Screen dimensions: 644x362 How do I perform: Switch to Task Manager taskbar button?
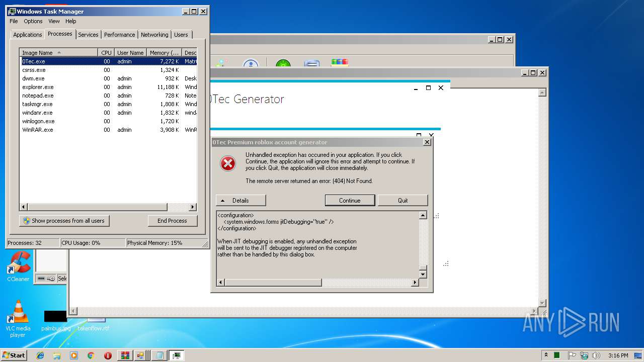point(176,355)
